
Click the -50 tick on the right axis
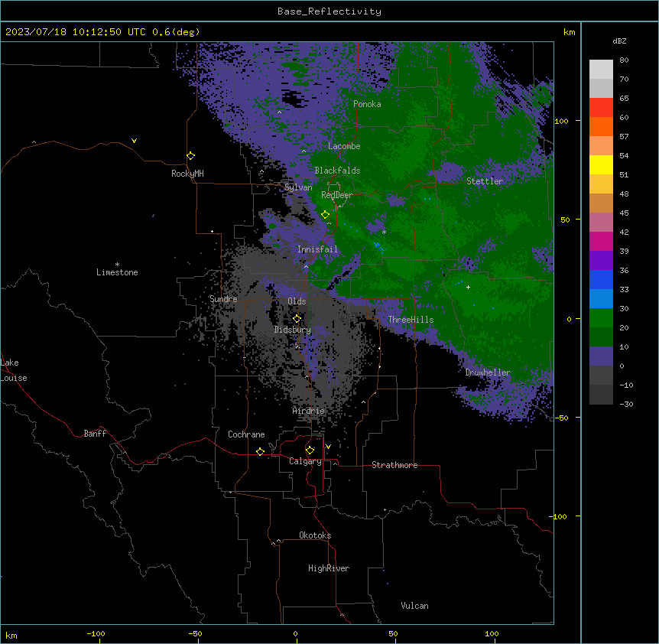click(x=561, y=418)
